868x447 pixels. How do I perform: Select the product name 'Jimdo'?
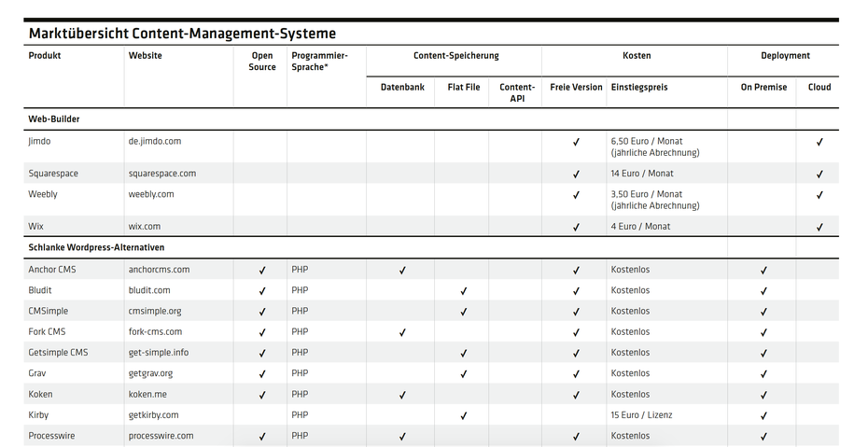click(x=39, y=141)
